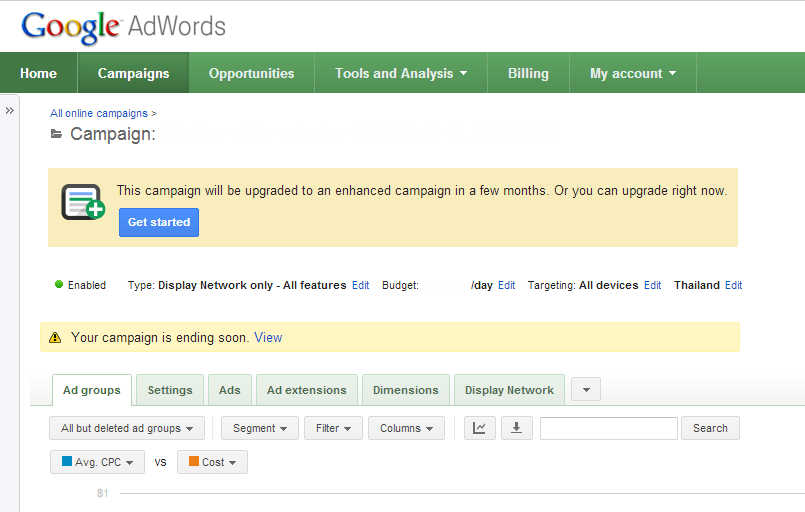Image resolution: width=805 pixels, height=512 pixels.
Task: Expand the collapsed left sidebar chevron
Action: [9, 110]
